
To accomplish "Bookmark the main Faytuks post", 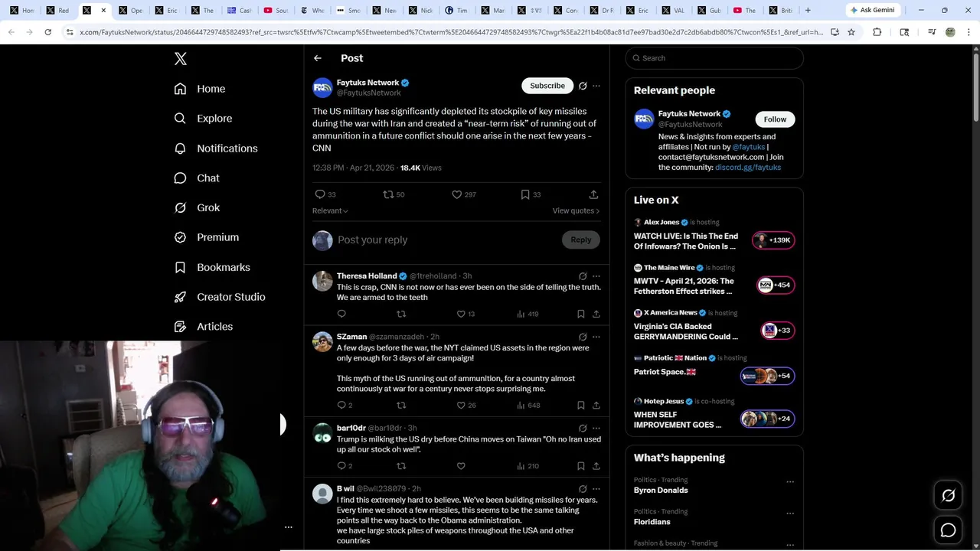I will [x=525, y=194].
